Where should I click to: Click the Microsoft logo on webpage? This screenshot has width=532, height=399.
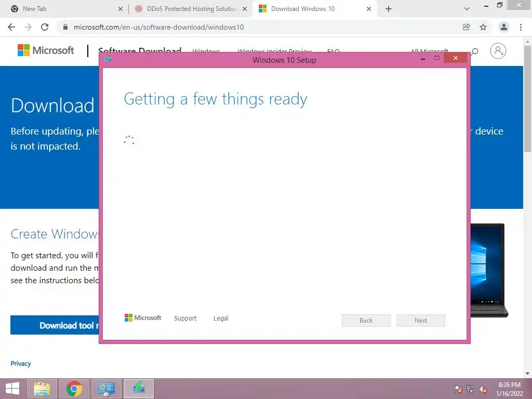click(46, 50)
